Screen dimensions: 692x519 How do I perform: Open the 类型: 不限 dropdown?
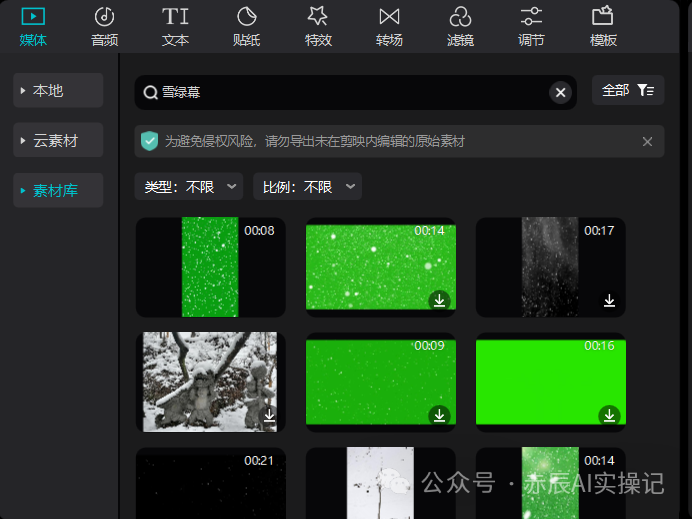click(x=189, y=187)
